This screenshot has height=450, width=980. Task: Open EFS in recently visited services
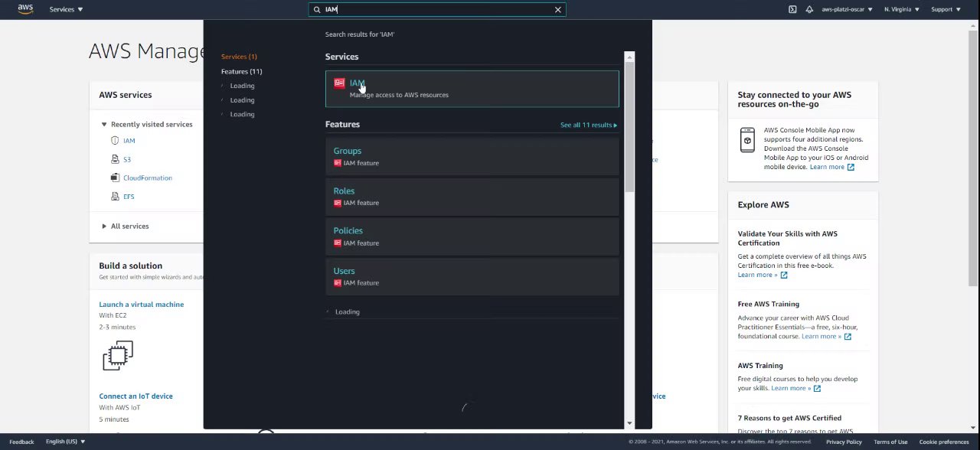click(129, 197)
